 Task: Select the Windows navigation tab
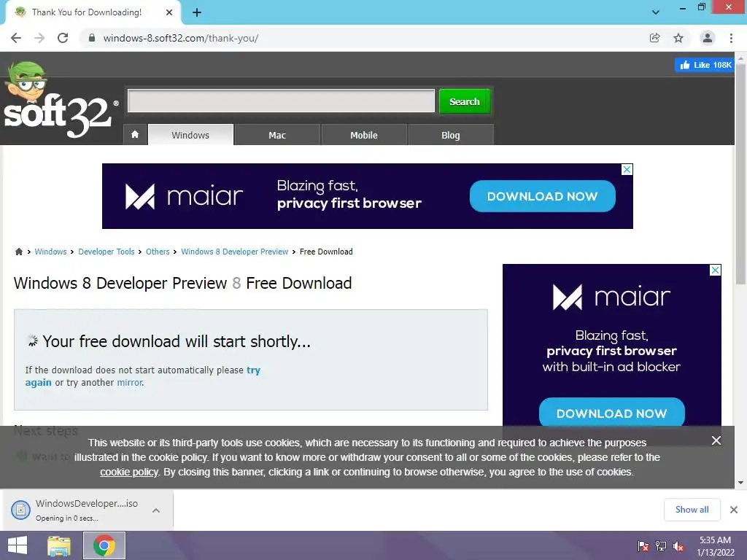[x=190, y=135]
